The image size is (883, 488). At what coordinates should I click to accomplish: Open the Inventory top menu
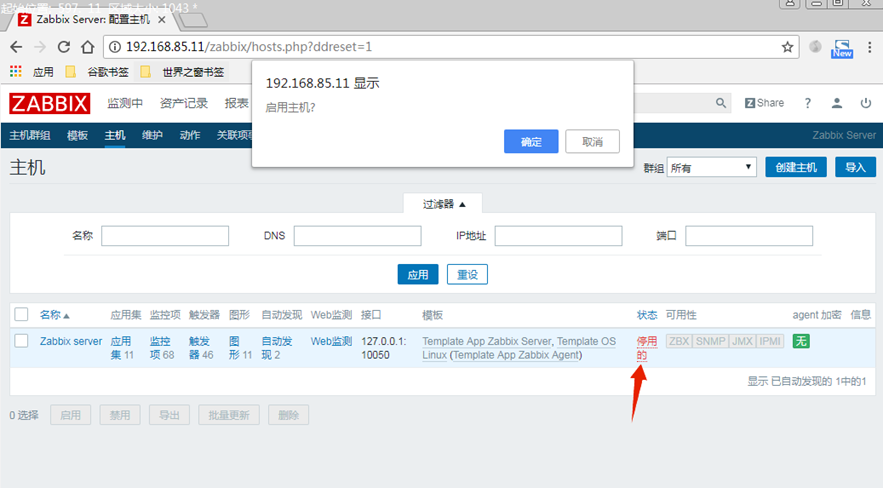tap(184, 103)
